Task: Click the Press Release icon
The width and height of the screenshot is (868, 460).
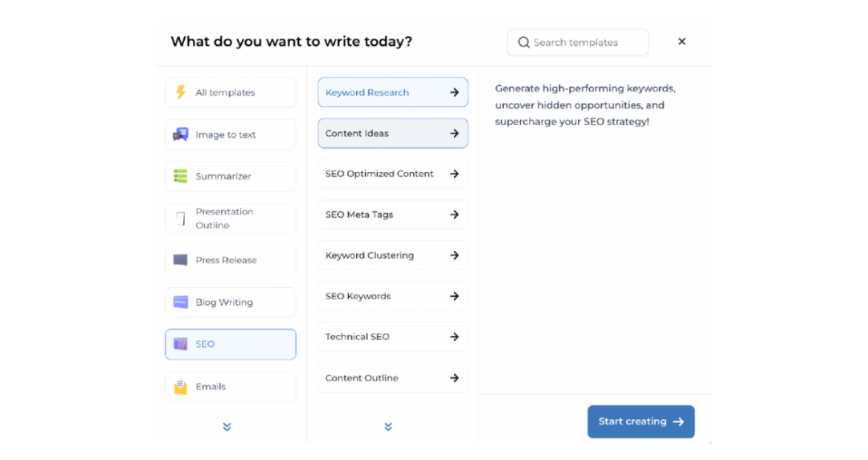Action: pos(181,260)
